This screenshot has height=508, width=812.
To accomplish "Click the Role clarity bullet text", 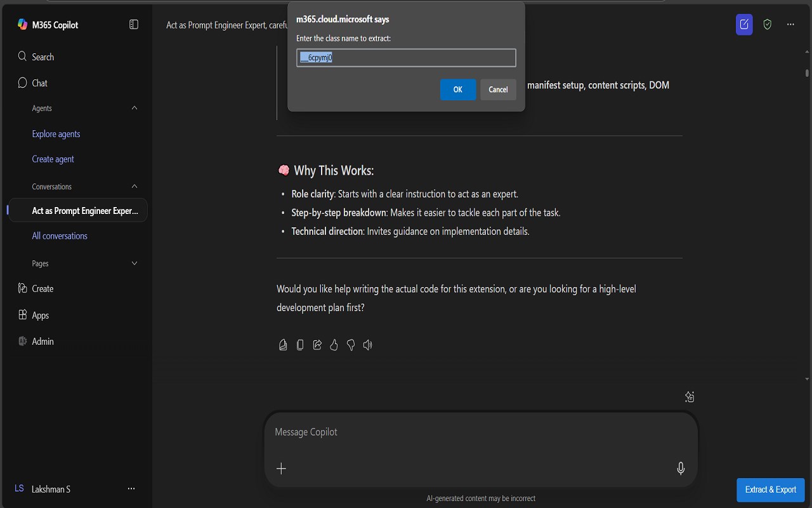I will coord(405,194).
